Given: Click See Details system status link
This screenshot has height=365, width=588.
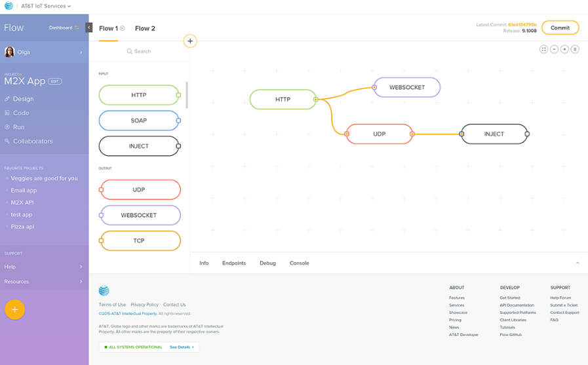Looking at the screenshot, I should [182, 347].
